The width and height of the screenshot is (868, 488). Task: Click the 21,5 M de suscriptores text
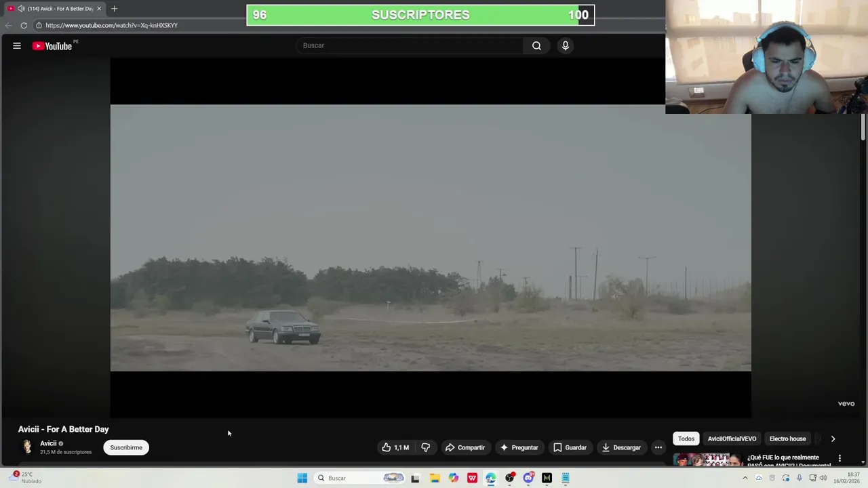[x=66, y=452]
